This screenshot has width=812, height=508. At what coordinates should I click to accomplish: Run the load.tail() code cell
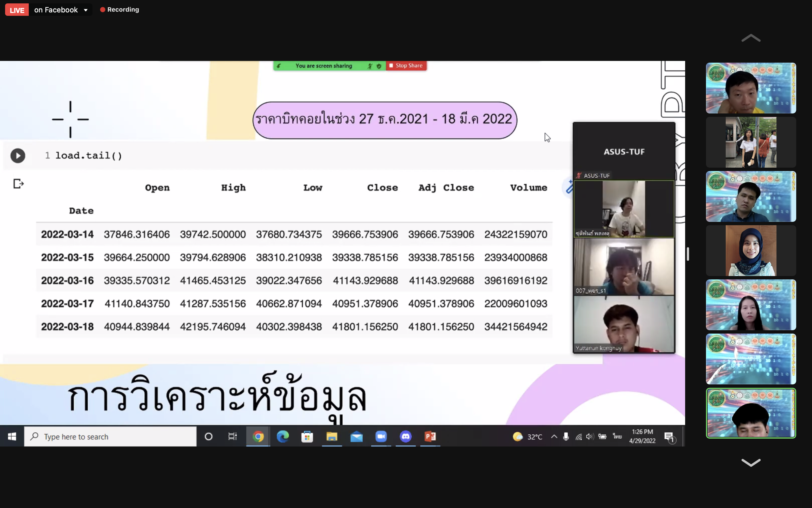(18, 156)
